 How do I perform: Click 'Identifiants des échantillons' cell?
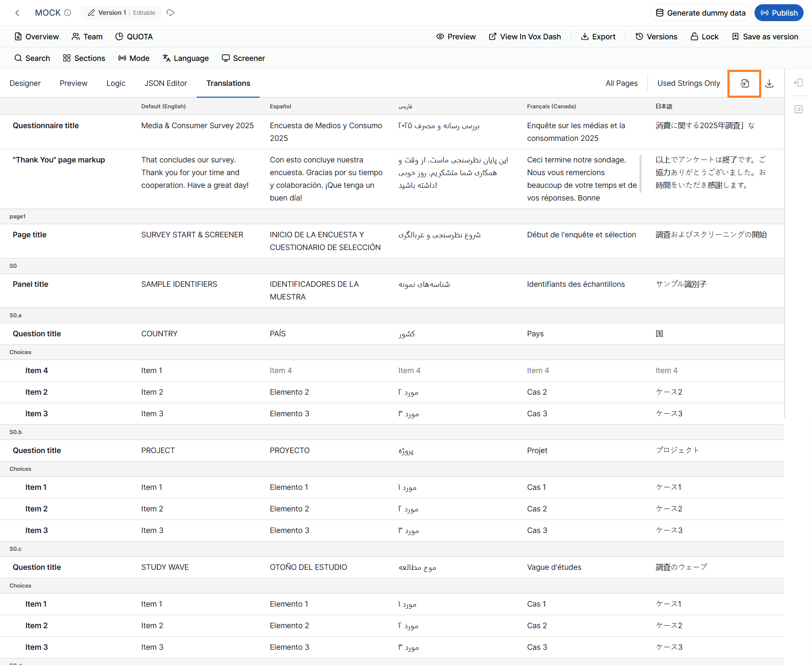point(576,284)
